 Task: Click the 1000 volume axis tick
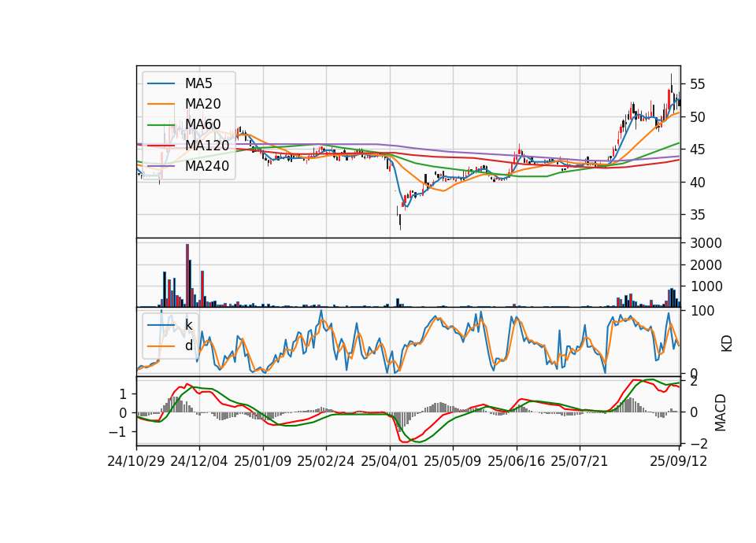(706, 286)
